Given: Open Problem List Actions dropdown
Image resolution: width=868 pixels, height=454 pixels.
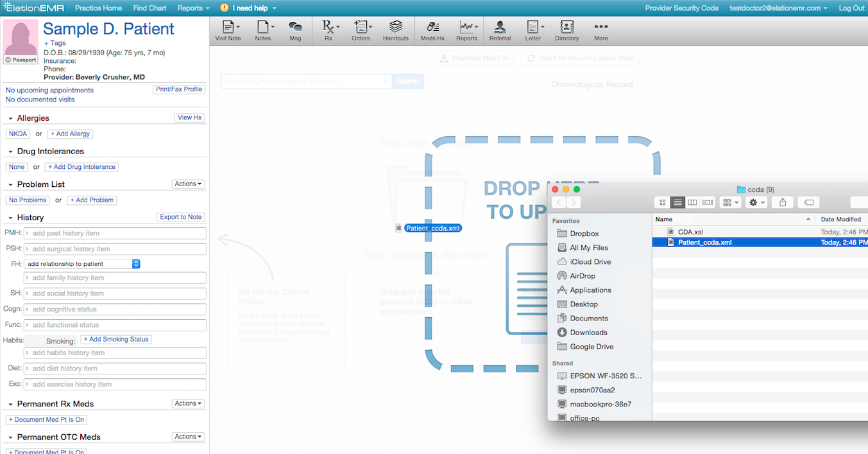Looking at the screenshot, I should [x=189, y=184].
